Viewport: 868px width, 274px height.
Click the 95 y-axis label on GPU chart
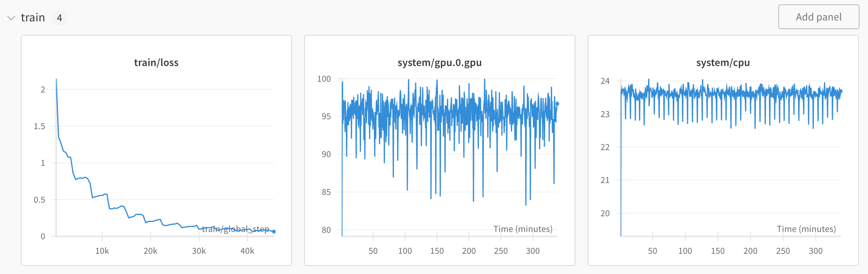(x=326, y=117)
